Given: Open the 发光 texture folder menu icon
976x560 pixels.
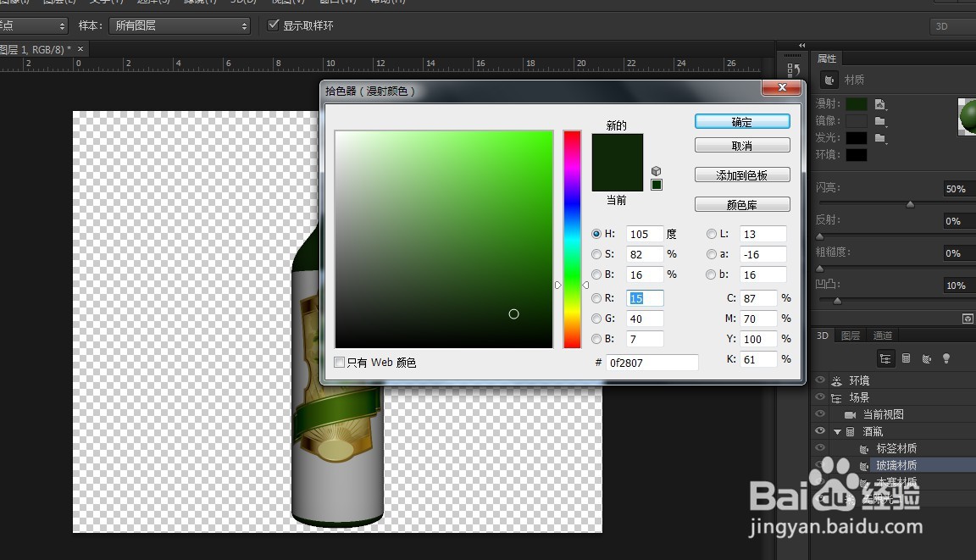Looking at the screenshot, I should click(x=880, y=138).
